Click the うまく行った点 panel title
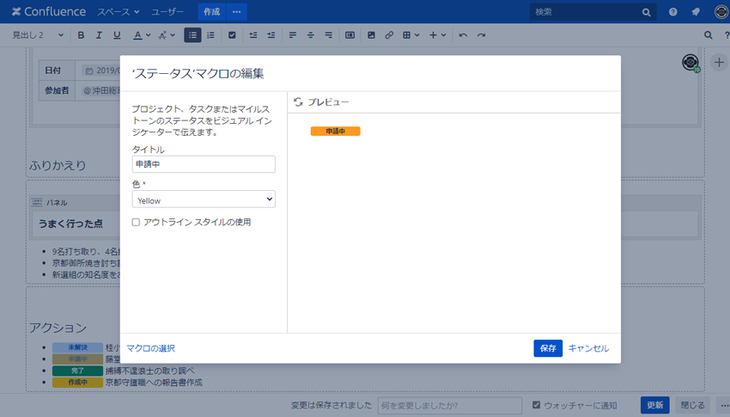The height and width of the screenshot is (417, 730). click(70, 224)
